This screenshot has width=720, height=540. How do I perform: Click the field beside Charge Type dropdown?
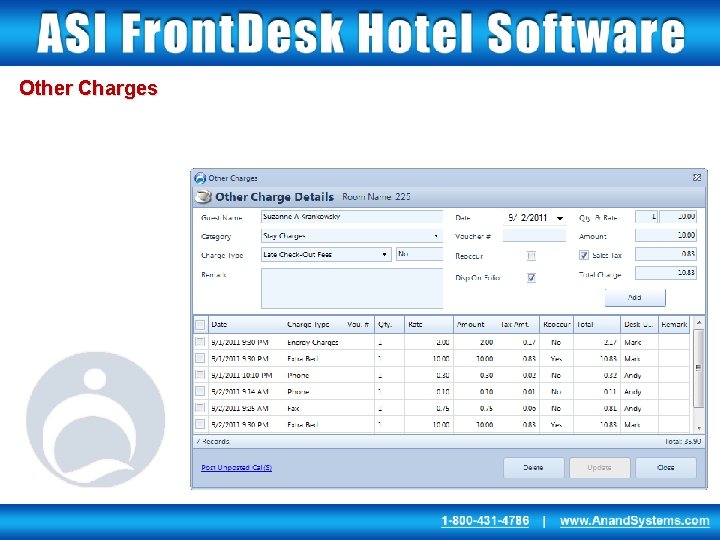tap(420, 254)
